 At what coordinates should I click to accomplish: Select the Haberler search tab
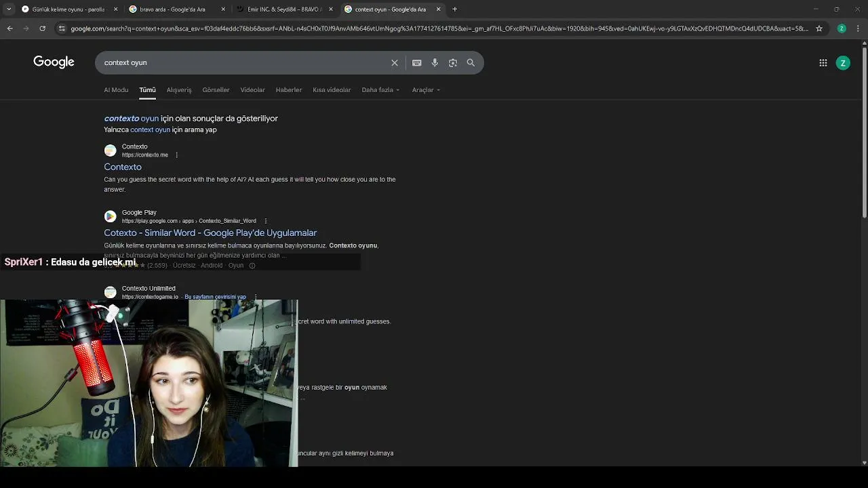(x=289, y=90)
